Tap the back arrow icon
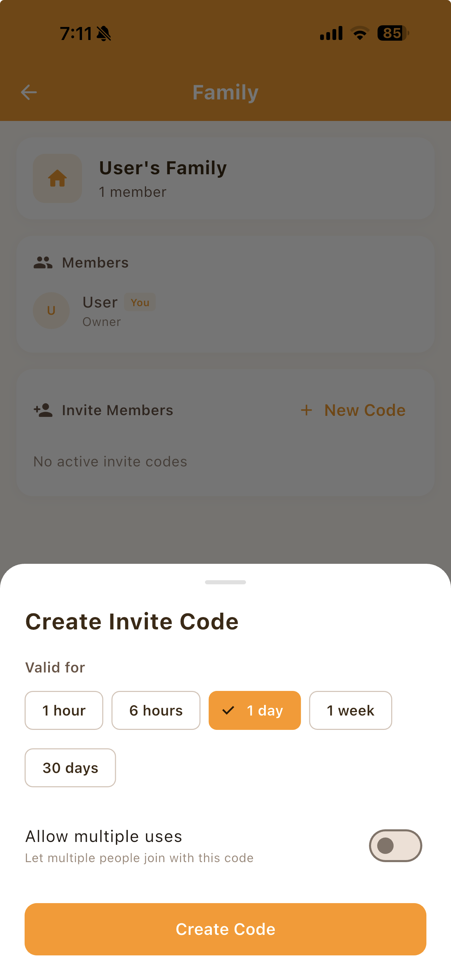Viewport: 451px width, 980px height. 29,92
